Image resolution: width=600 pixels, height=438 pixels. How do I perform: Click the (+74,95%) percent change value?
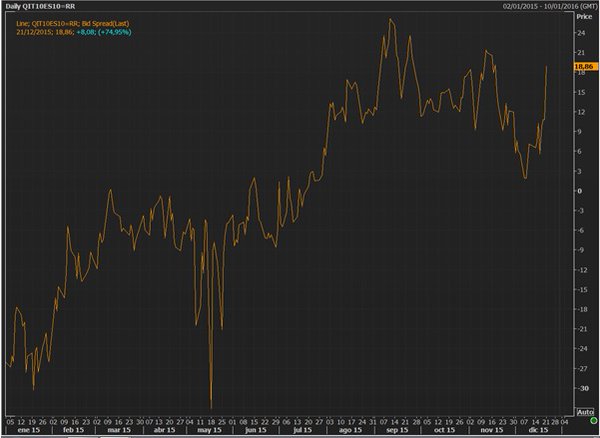click(x=114, y=32)
